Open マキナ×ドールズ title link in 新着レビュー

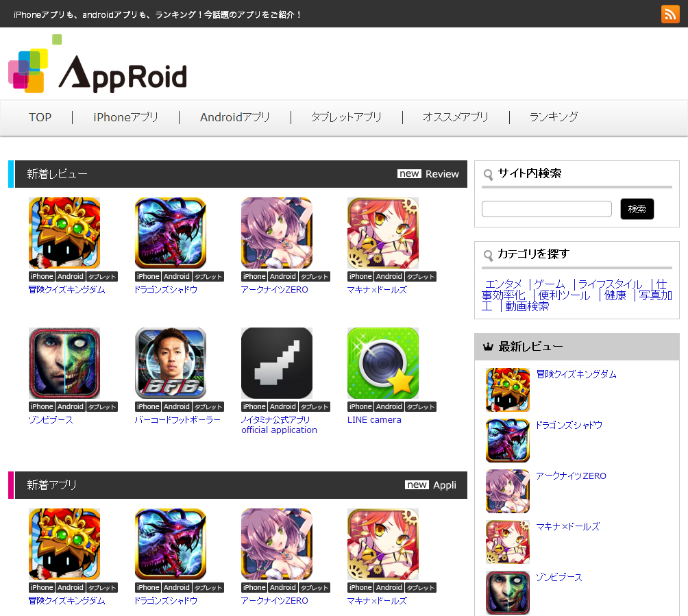click(378, 290)
